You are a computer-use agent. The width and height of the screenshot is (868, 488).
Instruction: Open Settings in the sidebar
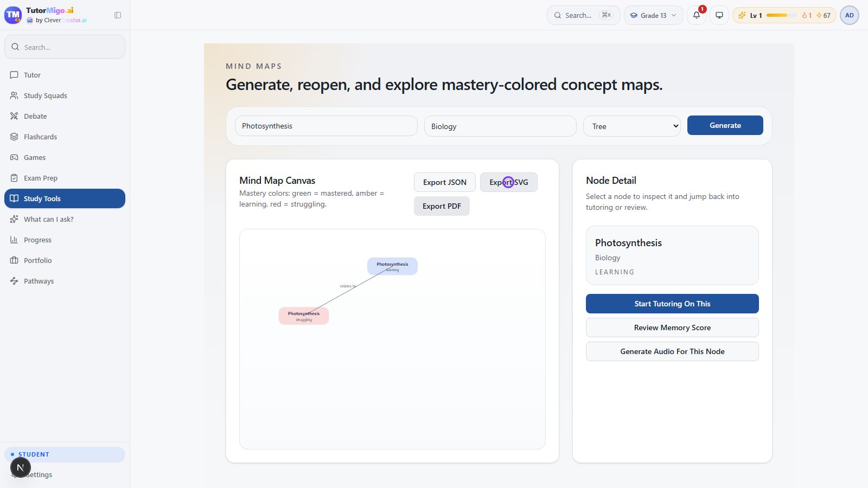pos(65,474)
